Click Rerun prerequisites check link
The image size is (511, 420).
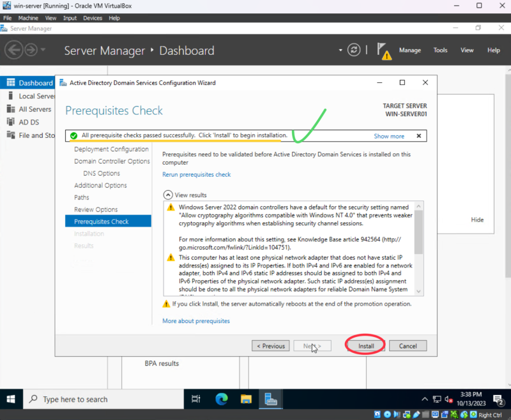[196, 174]
